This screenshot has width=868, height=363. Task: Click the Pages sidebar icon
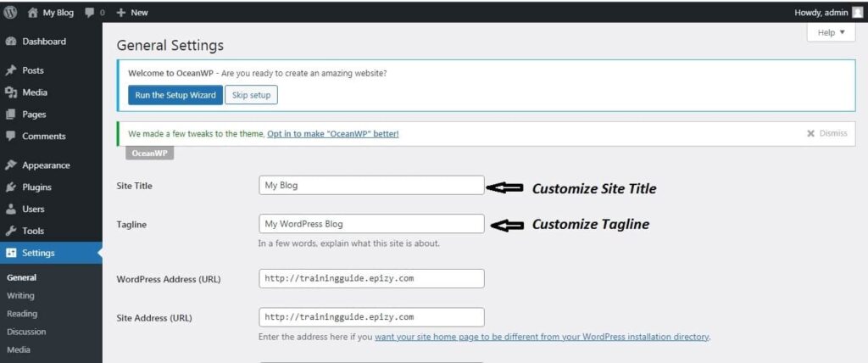pos(10,114)
